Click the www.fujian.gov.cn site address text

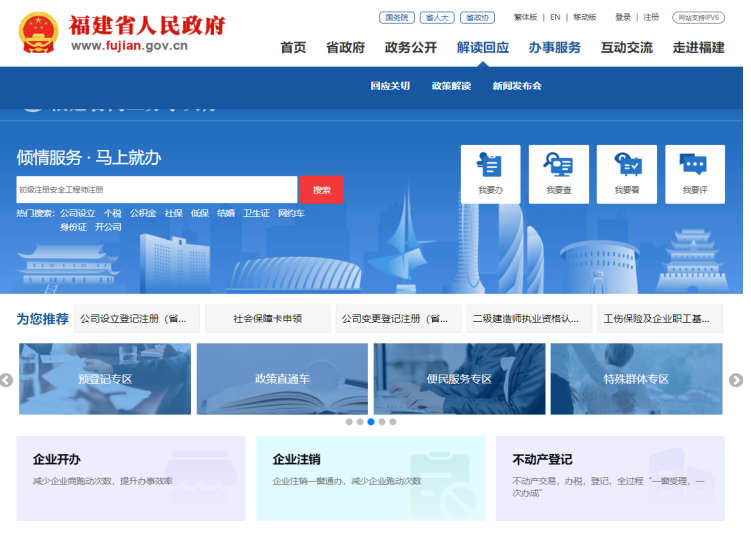click(x=129, y=46)
